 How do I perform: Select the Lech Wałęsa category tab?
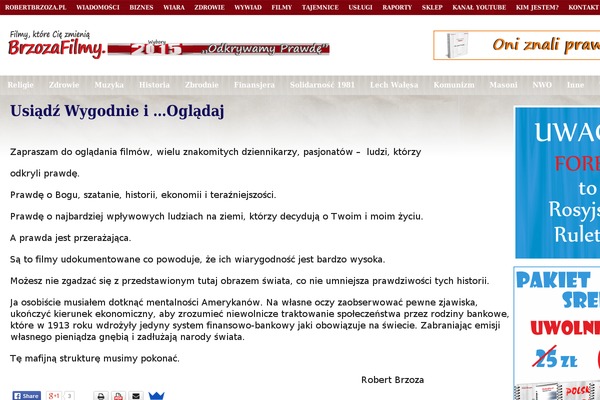(x=394, y=85)
